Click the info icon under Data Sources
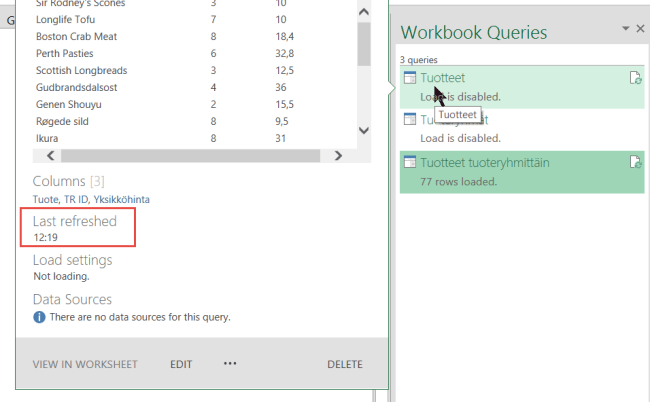650x402 pixels. (x=39, y=317)
